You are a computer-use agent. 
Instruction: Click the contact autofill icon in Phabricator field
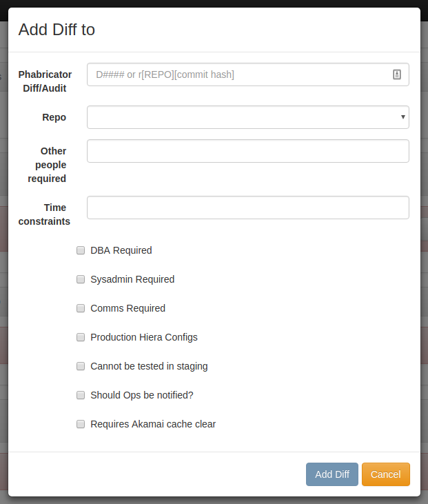click(397, 74)
